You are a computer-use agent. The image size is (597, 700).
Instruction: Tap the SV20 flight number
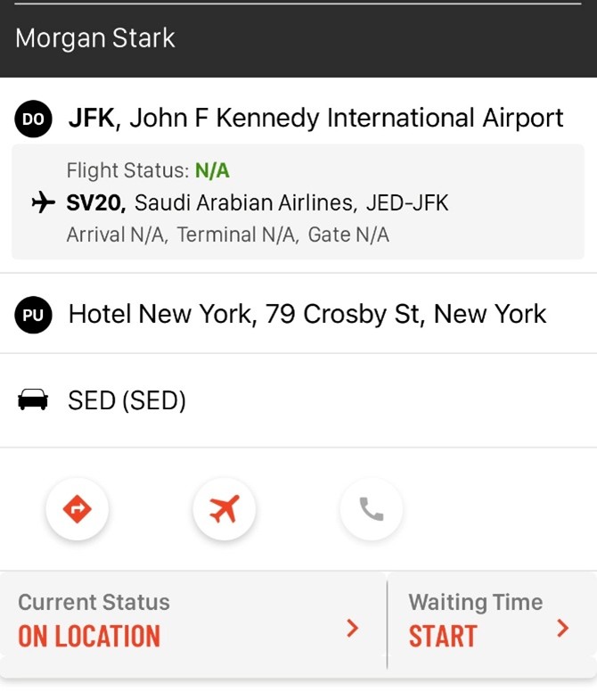tap(95, 203)
